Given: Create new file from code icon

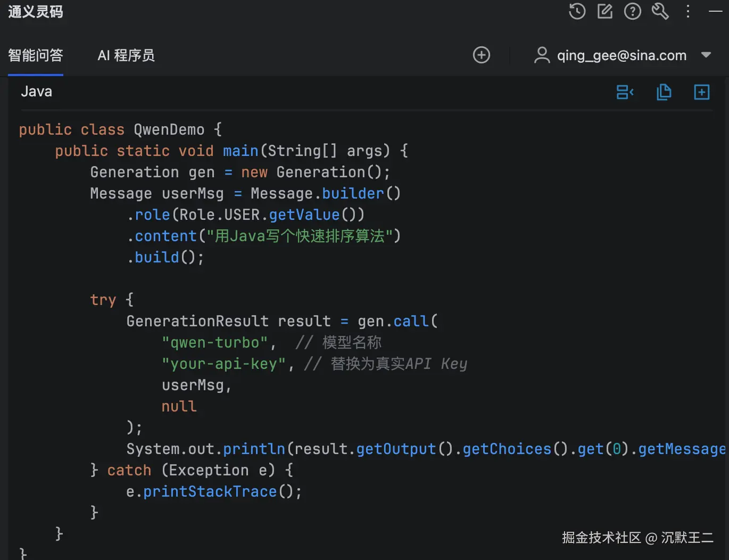Looking at the screenshot, I should coord(702,92).
